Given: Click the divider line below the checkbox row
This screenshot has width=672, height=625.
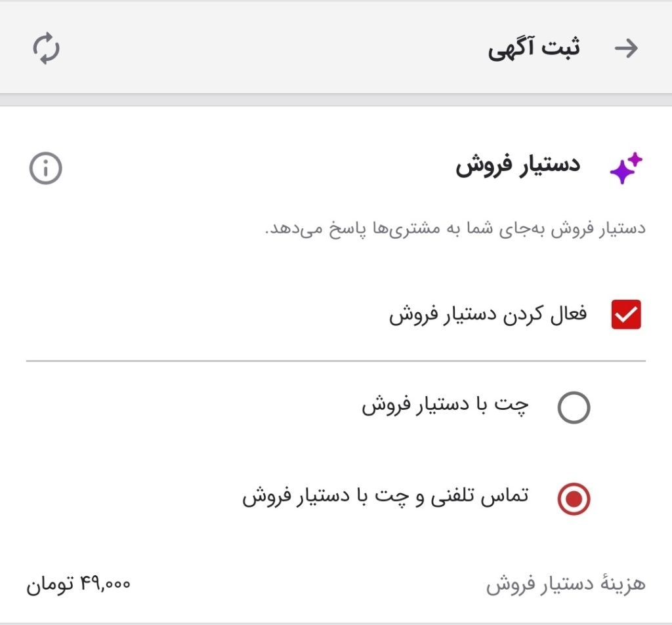Looking at the screenshot, I should (336, 361).
